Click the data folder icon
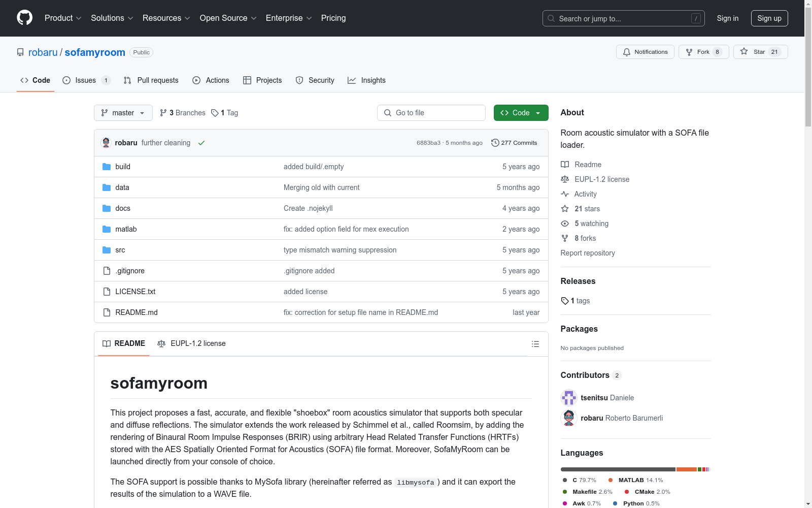 pos(107,187)
